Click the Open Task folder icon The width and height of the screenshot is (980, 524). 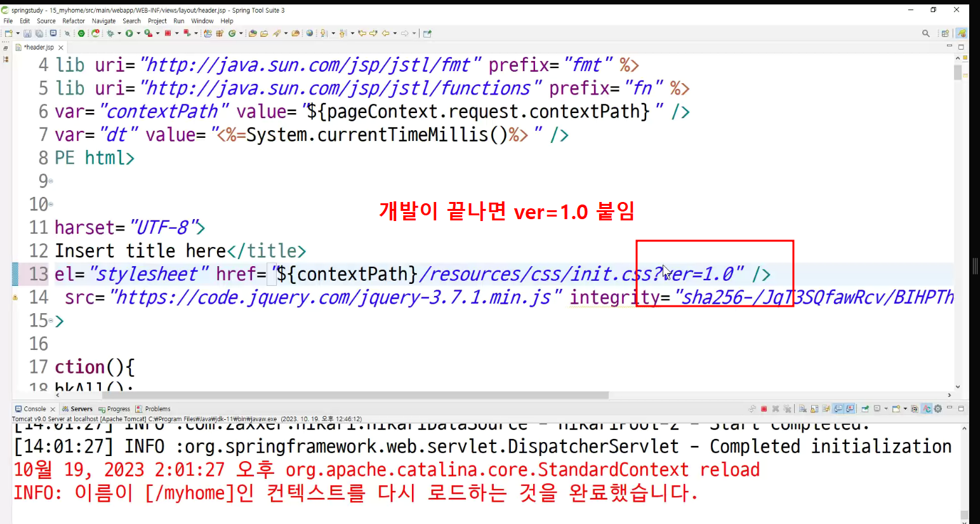[264, 33]
